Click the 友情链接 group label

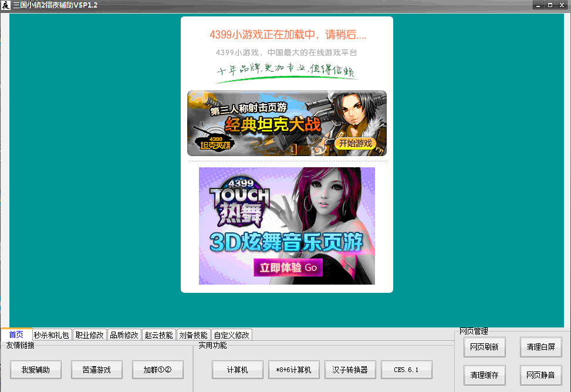point(21,346)
